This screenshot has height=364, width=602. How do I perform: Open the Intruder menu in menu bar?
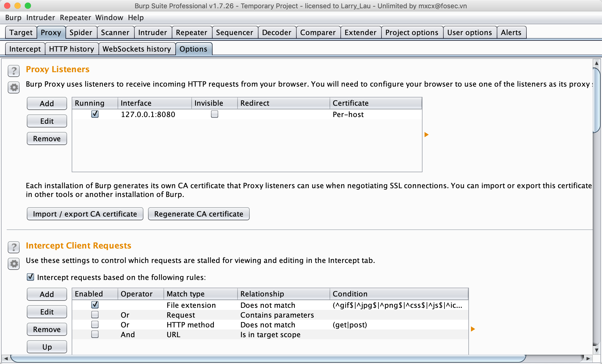[40, 18]
